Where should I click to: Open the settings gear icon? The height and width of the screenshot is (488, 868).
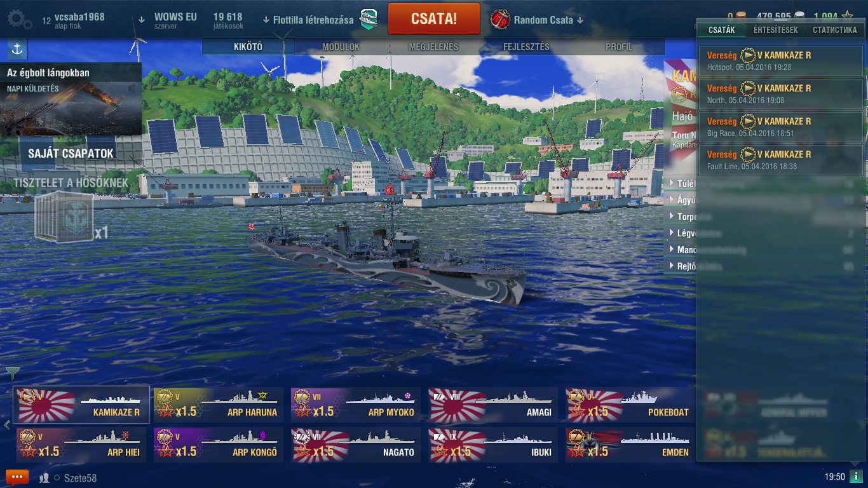19,20
